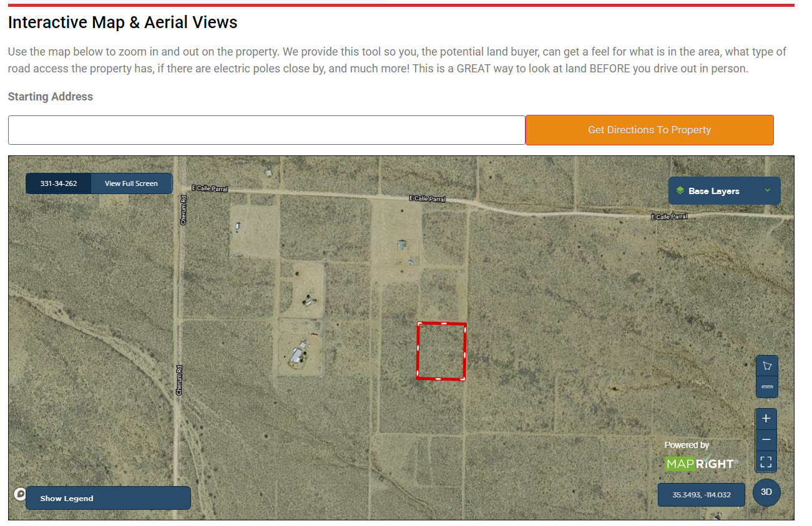Switch the map to 3D view
The height and width of the screenshot is (526, 812).
click(766, 492)
